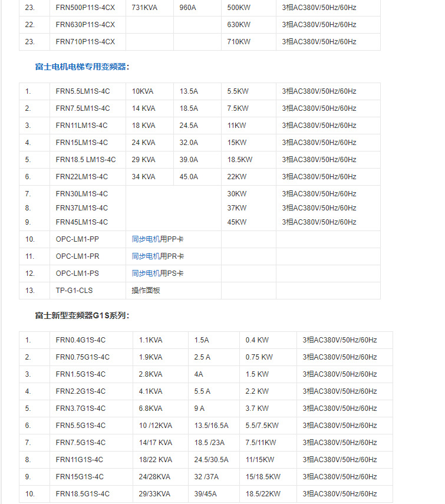445x504 pixels.
Task: Click the 32.0A current cell
Action: [x=197, y=143]
